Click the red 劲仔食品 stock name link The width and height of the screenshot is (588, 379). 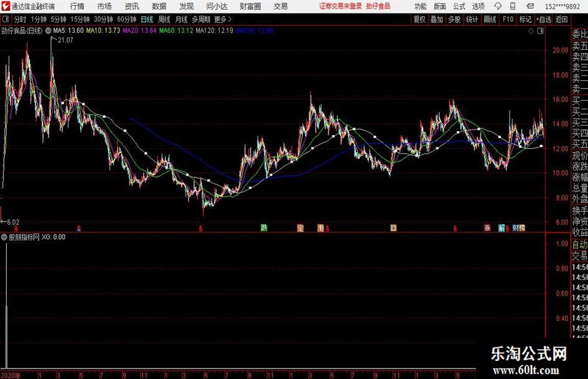pos(378,6)
